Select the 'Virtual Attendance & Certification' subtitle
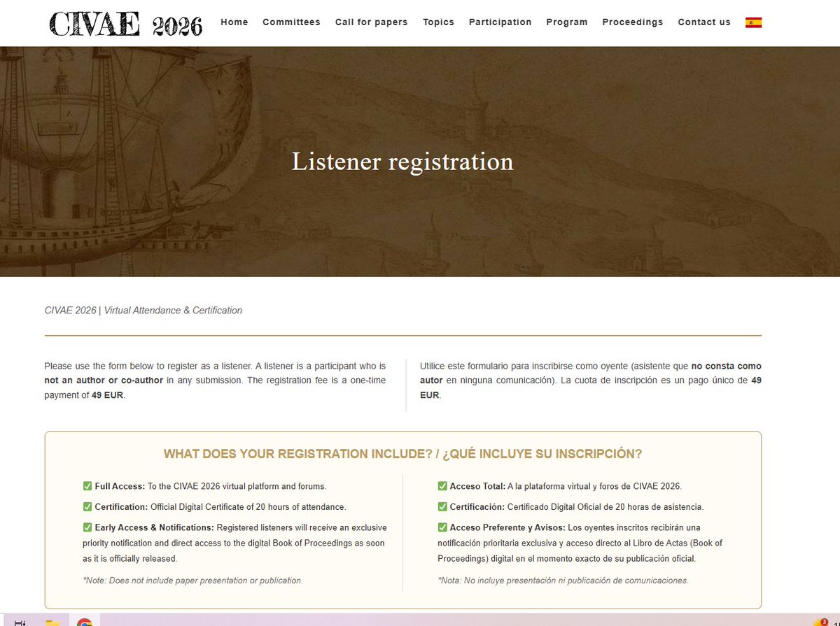This screenshot has width=840, height=626. [173, 311]
